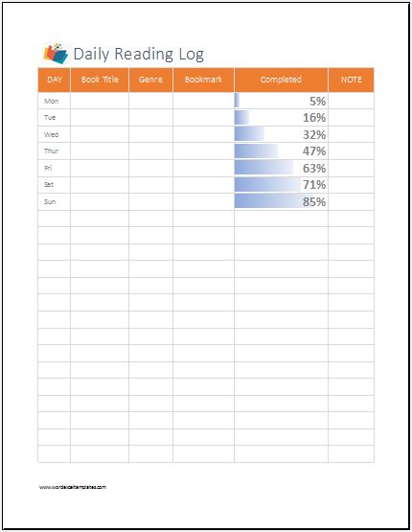Open the wordexceltemplates.com footer link
This screenshot has height=532, width=412.
73,487
